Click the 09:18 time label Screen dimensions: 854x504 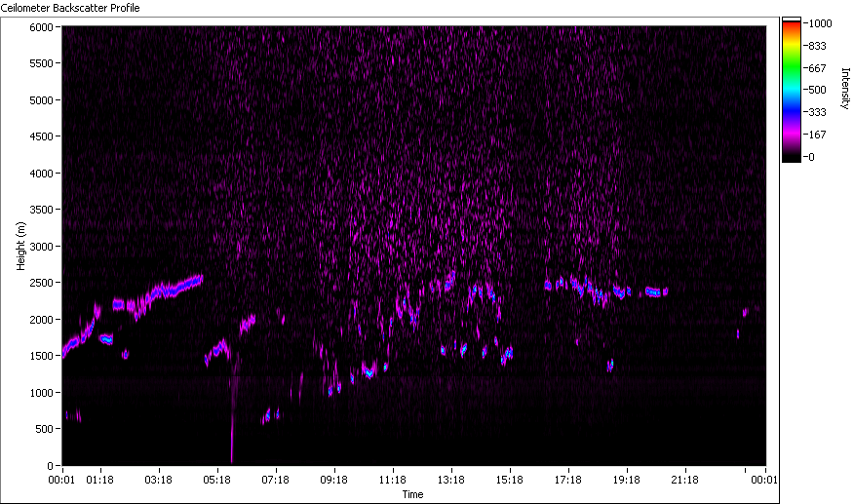333,480
